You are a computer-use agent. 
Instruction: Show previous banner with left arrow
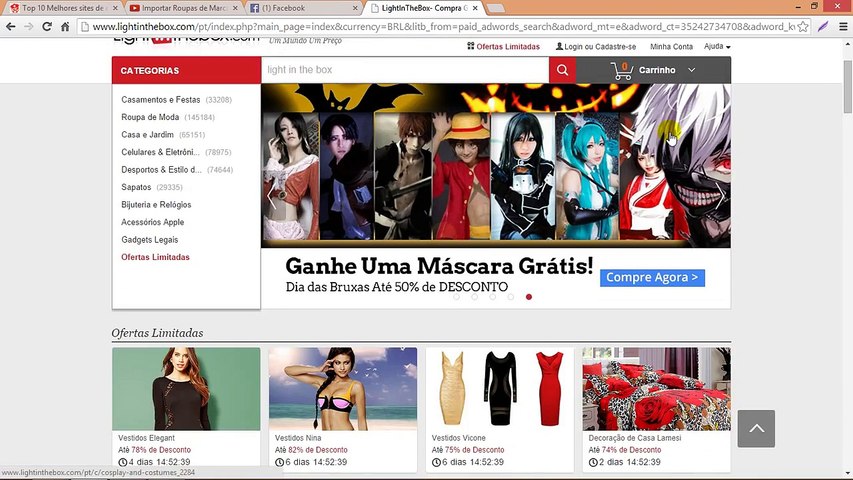[x=272, y=195]
